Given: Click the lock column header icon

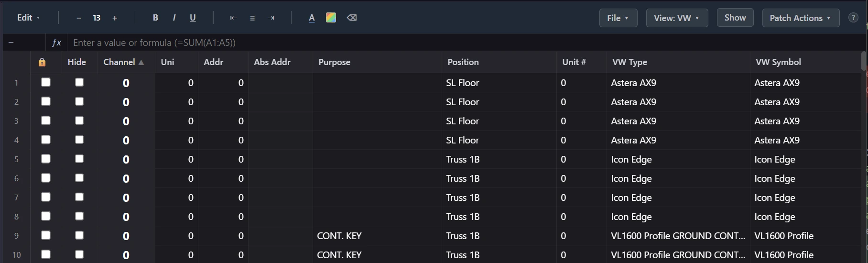Looking at the screenshot, I should (42, 62).
